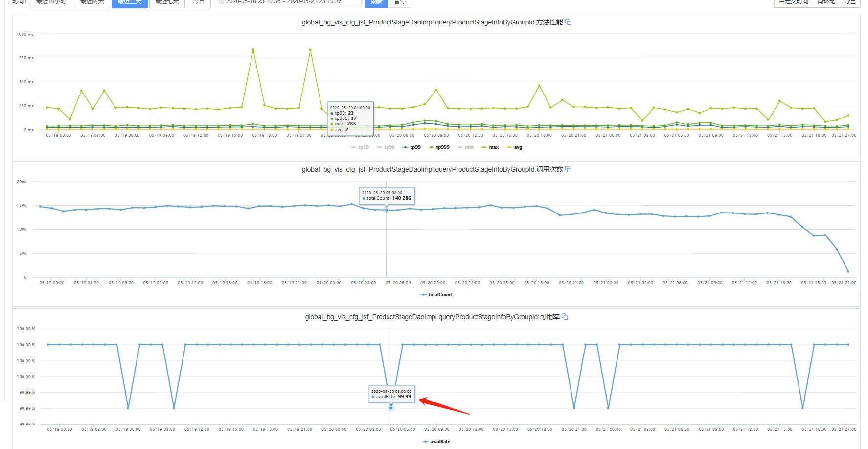The height and width of the screenshot is (449, 868).
Task: Toggle the totalCount series visibility
Action: point(436,294)
